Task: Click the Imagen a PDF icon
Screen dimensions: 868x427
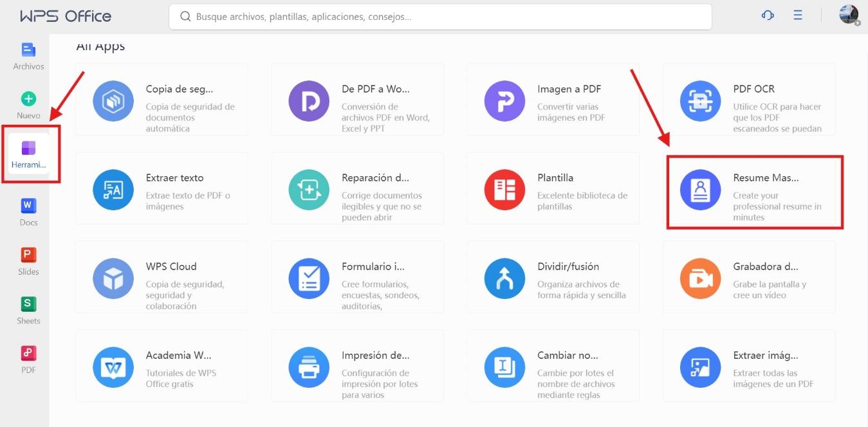Action: click(505, 101)
